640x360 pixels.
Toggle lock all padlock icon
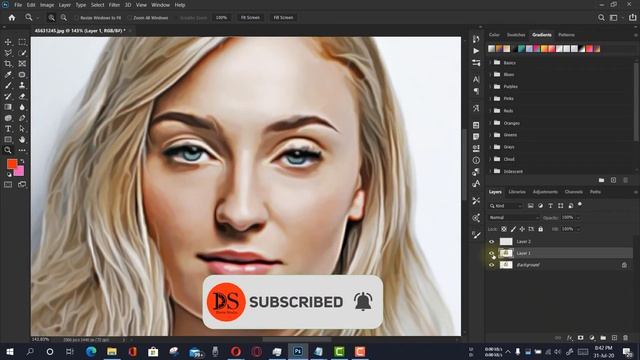pyautogui.click(x=540, y=229)
